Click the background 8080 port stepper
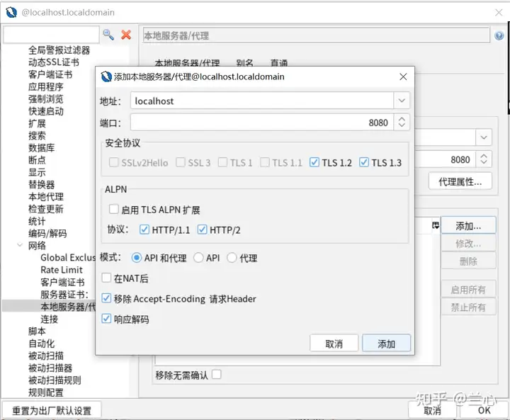Viewport: 510px width, 420px height. tap(484, 159)
